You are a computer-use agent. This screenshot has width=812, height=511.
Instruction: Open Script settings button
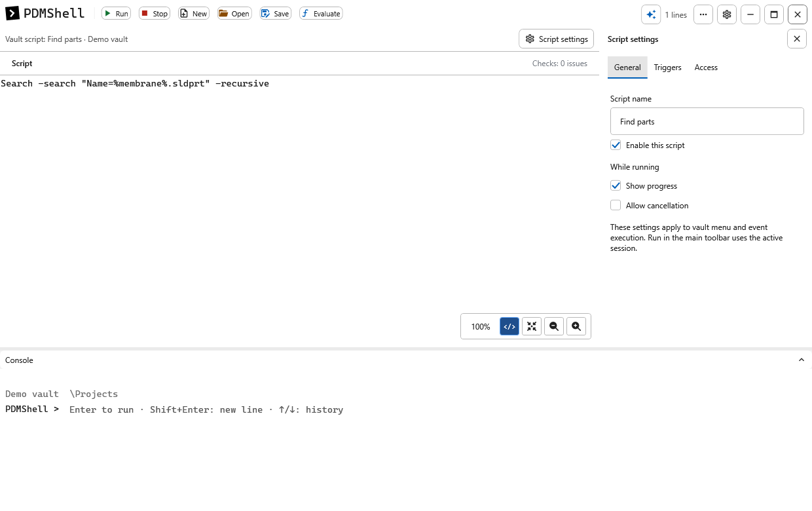557,39
